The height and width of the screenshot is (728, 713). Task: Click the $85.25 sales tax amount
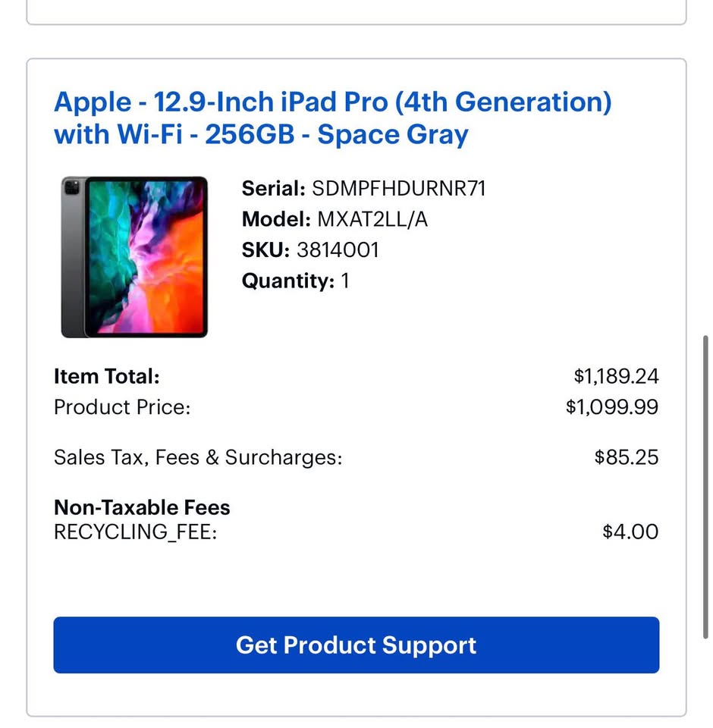point(626,457)
